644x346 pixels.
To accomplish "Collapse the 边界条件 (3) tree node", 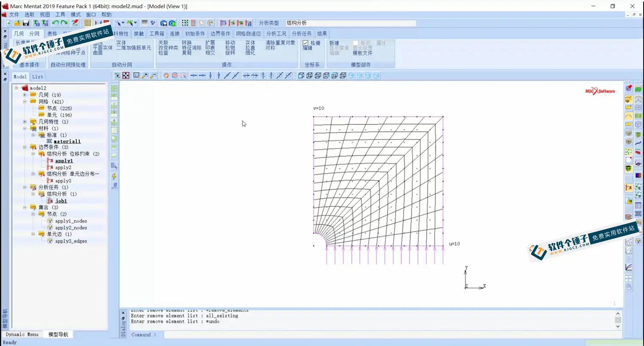I will click(x=25, y=147).
